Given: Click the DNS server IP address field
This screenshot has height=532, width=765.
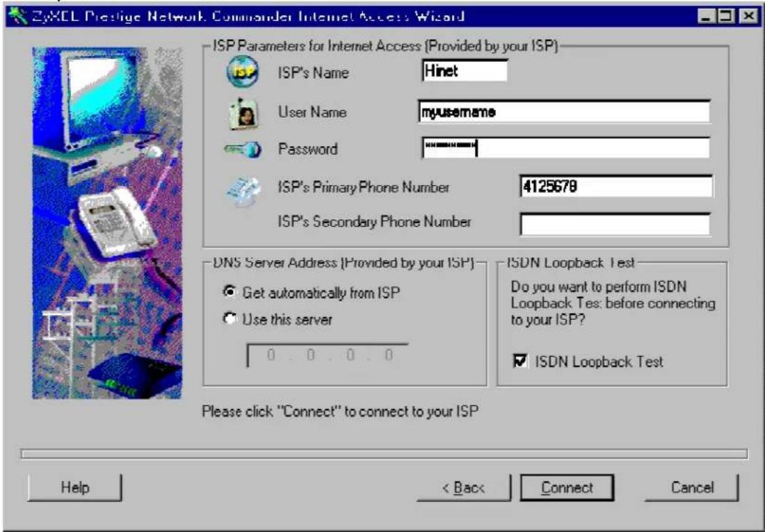Looking at the screenshot, I should [x=328, y=355].
